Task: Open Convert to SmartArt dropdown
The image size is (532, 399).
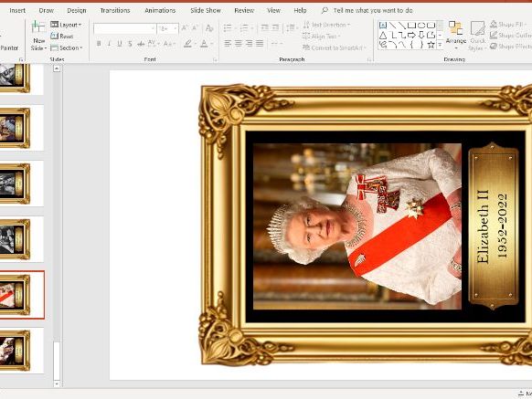Action: (335, 47)
